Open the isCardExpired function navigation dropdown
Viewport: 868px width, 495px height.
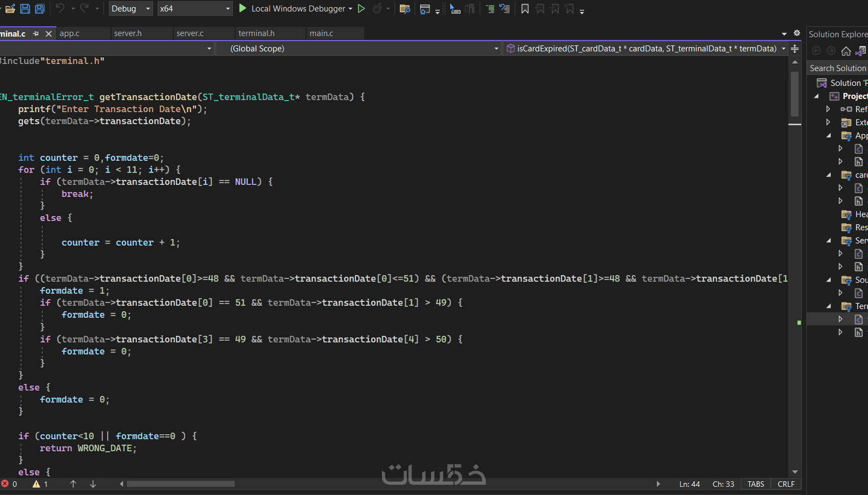pos(785,48)
